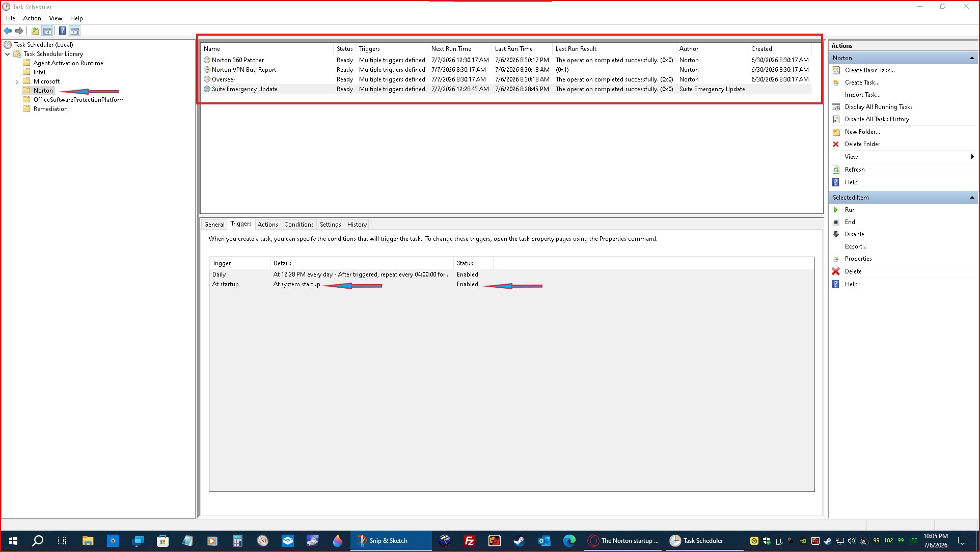Image resolution: width=980 pixels, height=552 pixels.
Task: Switch to the Settings tab
Action: (330, 225)
